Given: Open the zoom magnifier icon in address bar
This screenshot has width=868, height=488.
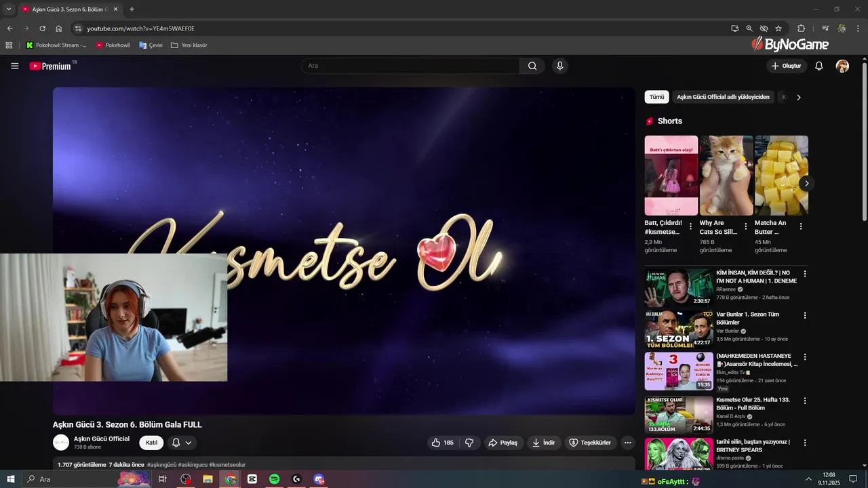Looking at the screenshot, I should 749,28.
